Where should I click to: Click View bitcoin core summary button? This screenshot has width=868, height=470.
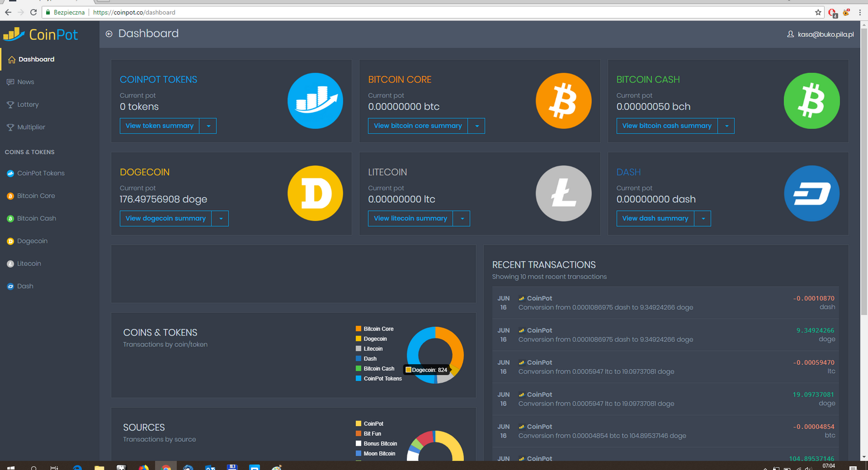click(x=418, y=126)
